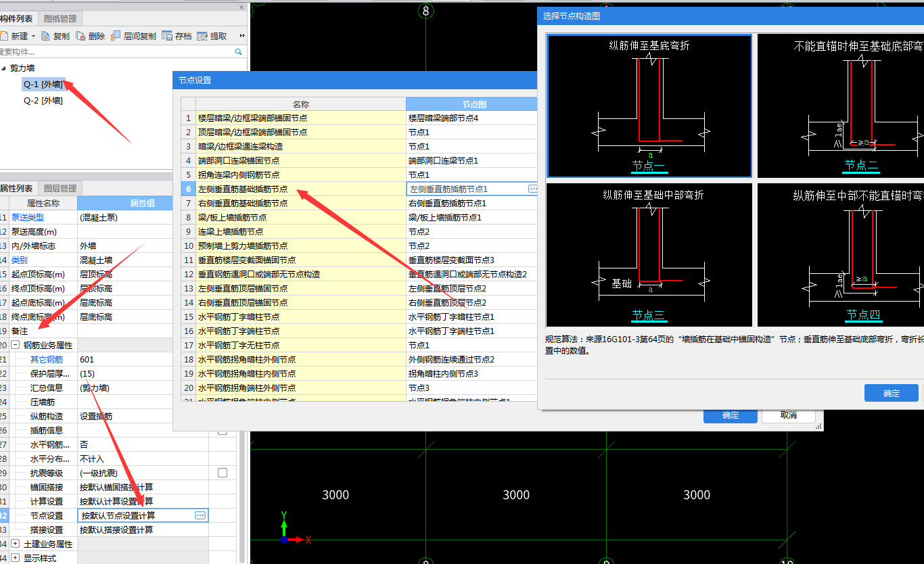Click the 新建 (New) component icon
Image resolution: width=924 pixels, height=564 pixels.
[x=4, y=36]
